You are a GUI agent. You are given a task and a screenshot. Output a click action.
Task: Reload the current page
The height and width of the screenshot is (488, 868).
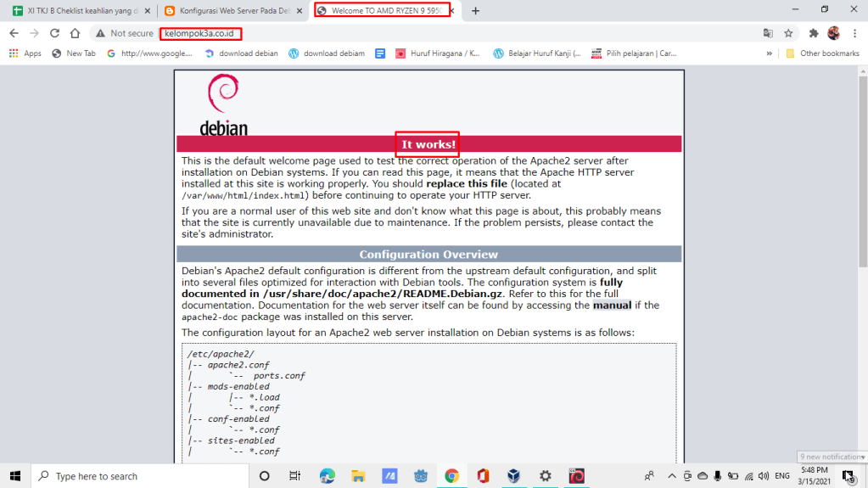(54, 33)
